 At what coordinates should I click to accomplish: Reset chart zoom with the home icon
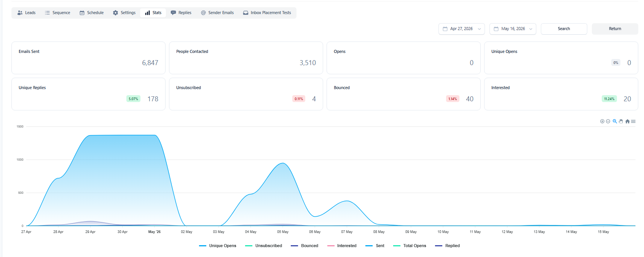(627, 121)
